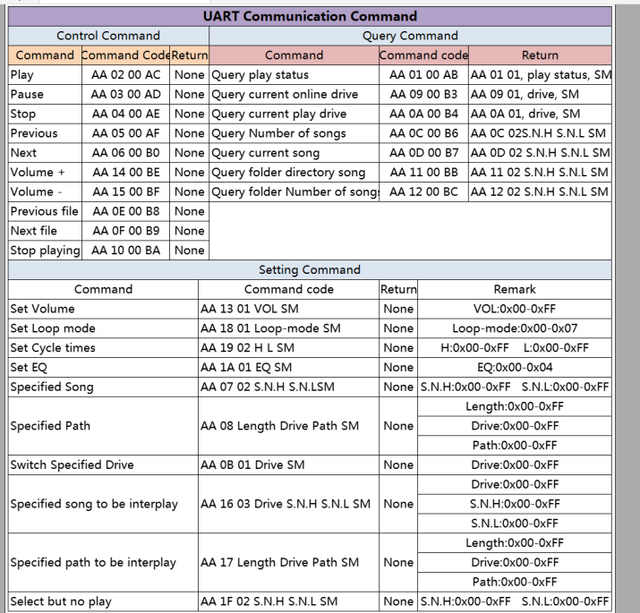The width and height of the screenshot is (640, 613).
Task: Select code 'AA 09 00 B3'
Action: coord(424,95)
